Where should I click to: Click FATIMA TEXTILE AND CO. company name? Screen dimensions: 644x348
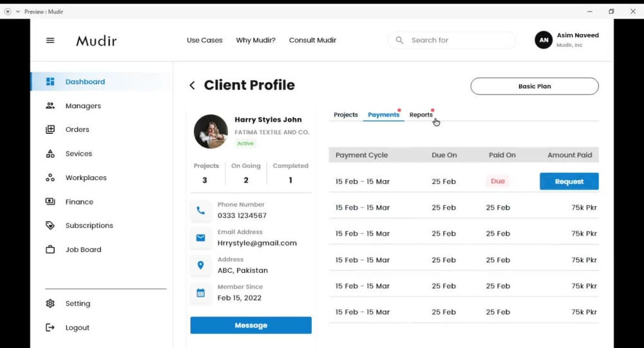coord(272,132)
